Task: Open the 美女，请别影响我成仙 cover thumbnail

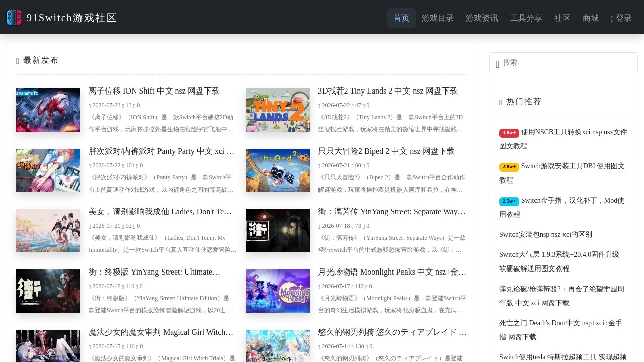Action: 48,231
